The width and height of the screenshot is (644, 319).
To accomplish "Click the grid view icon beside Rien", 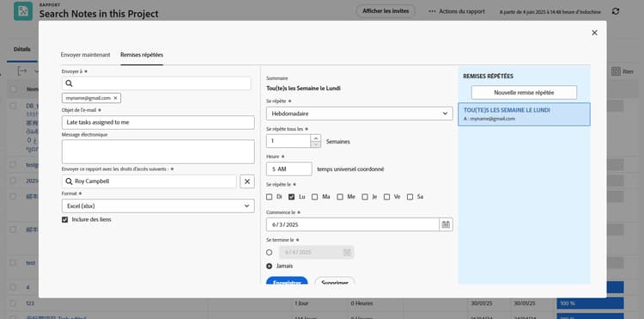I will [616, 71].
